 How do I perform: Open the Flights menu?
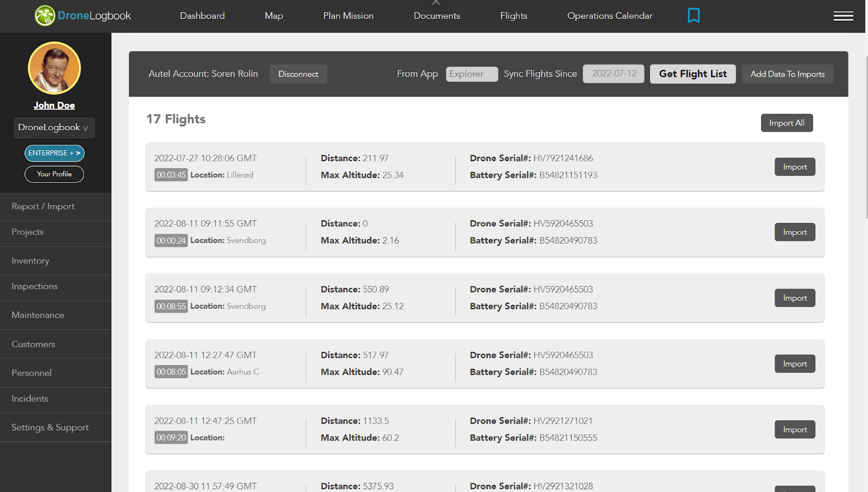[x=514, y=16]
